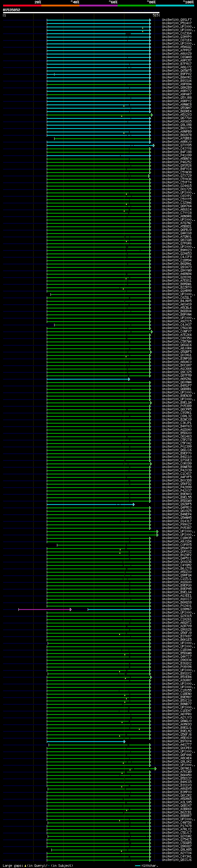Select hit label UniRef100_A5X2V3
Image resolution: width=197 pixels, height=868 pixels.
pos(177,115)
